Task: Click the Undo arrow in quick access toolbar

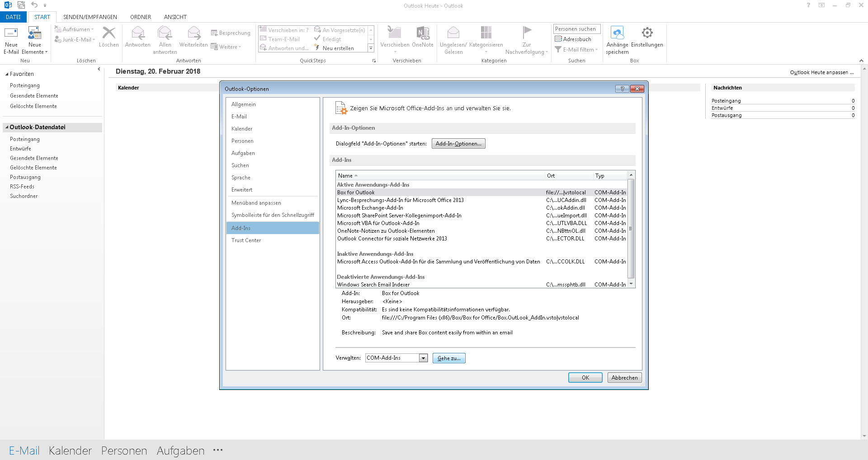Action: (x=34, y=5)
